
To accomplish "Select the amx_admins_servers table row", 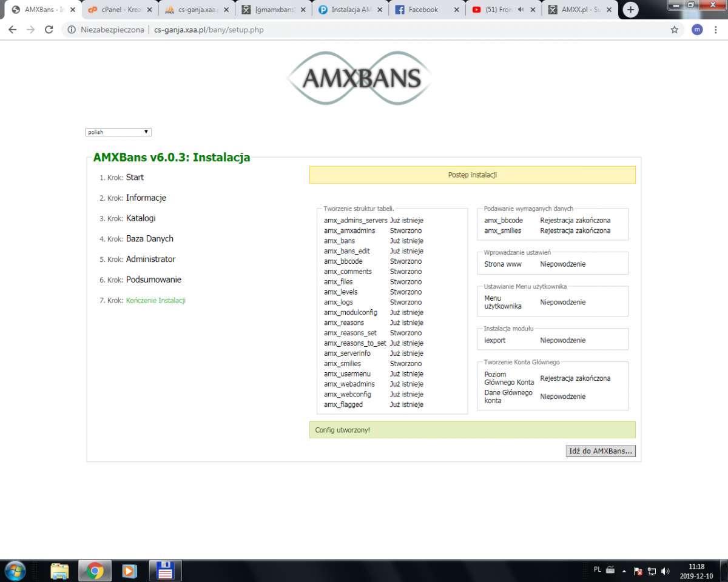I will coord(374,221).
